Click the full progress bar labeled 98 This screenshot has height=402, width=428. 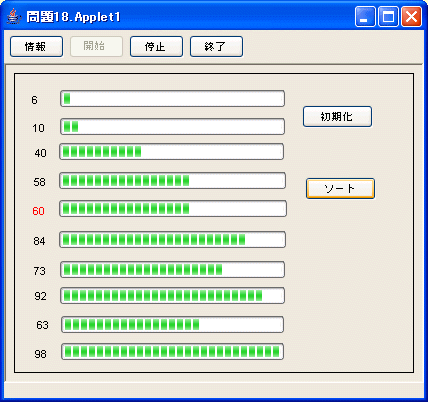point(173,351)
